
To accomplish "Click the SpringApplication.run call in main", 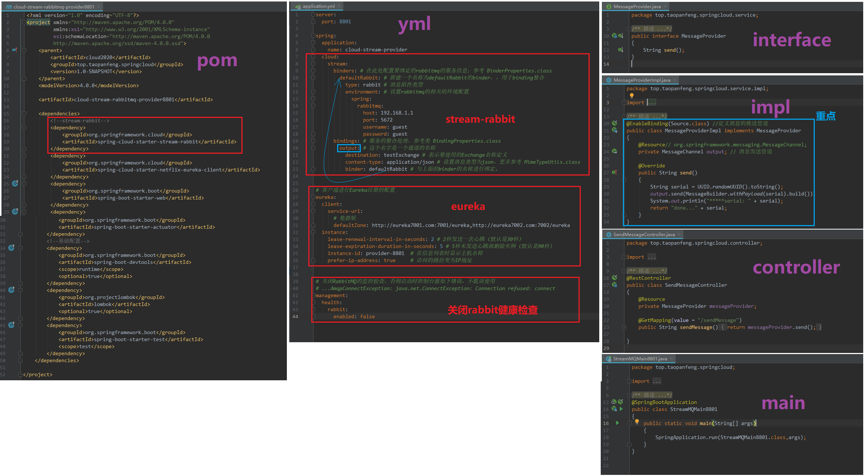I will [x=730, y=438].
